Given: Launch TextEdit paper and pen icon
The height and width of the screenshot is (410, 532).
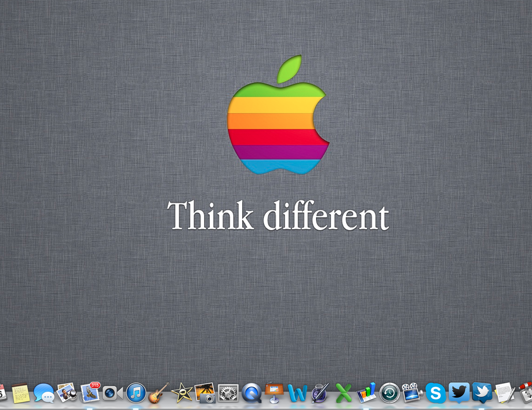Looking at the screenshot, I should pos(505,393).
